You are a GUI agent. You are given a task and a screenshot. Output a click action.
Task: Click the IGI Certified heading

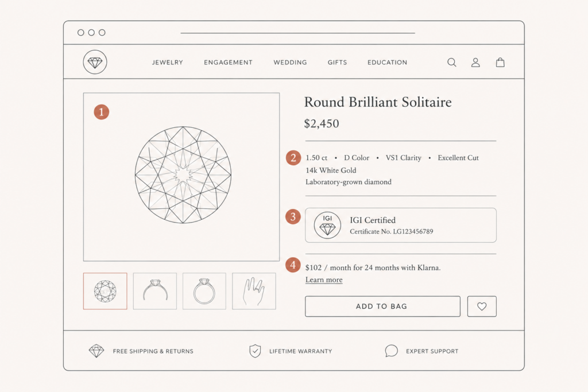click(x=373, y=220)
